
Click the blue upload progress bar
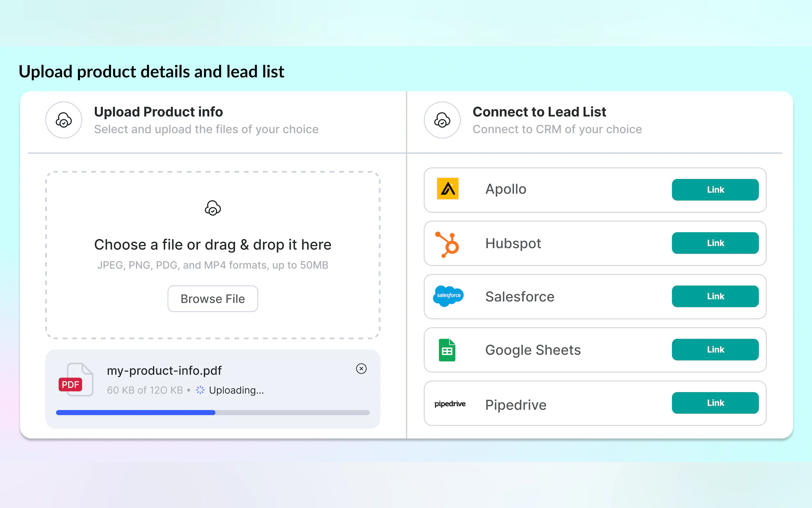(x=136, y=413)
